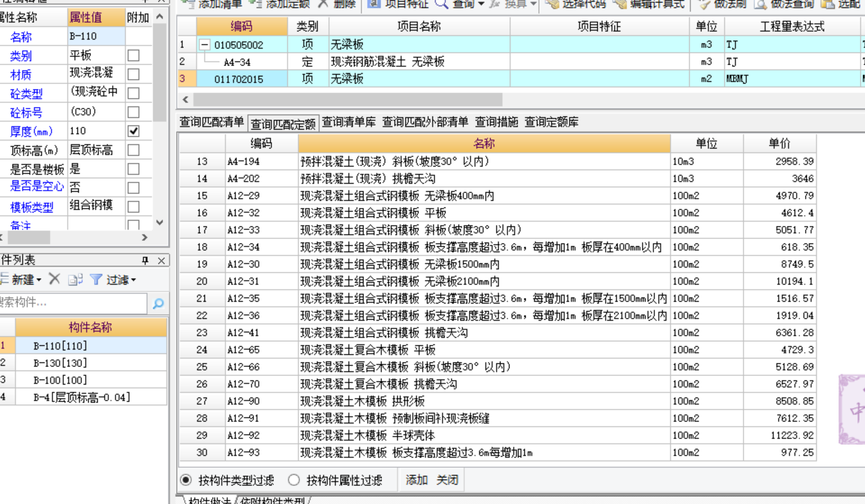The width and height of the screenshot is (865, 504).
Task: Switch to the 查询匹配外部清单 tab
Action: (425, 122)
